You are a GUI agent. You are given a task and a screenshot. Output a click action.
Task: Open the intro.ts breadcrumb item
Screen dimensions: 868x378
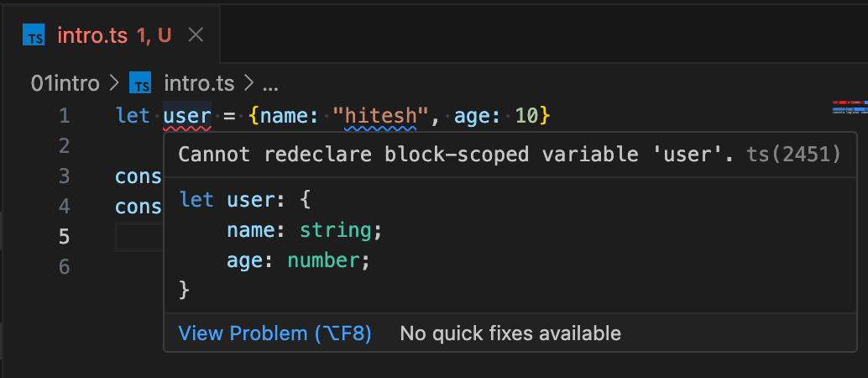coord(199,84)
